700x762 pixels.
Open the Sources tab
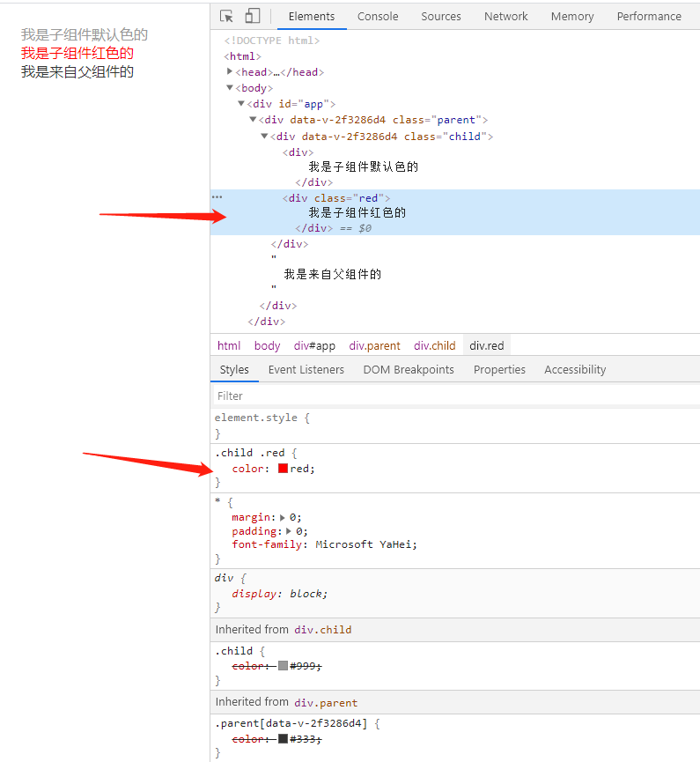pyautogui.click(x=440, y=17)
